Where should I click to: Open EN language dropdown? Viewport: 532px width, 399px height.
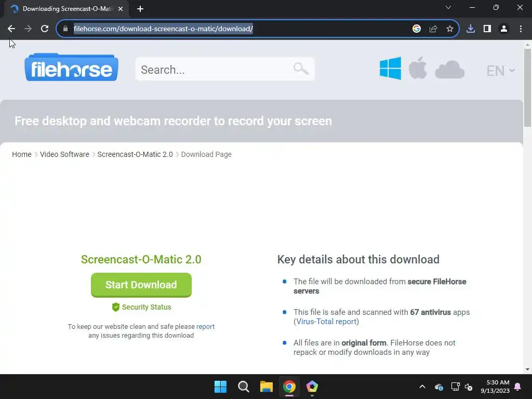tap(500, 71)
